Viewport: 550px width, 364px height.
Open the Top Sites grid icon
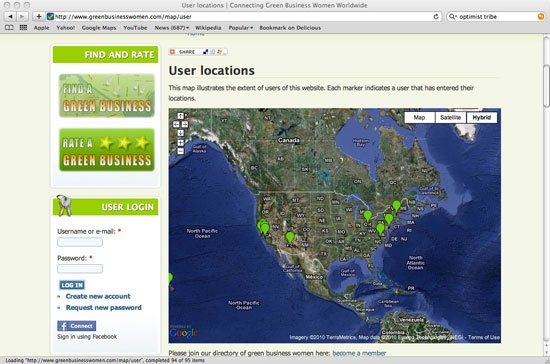coord(23,27)
